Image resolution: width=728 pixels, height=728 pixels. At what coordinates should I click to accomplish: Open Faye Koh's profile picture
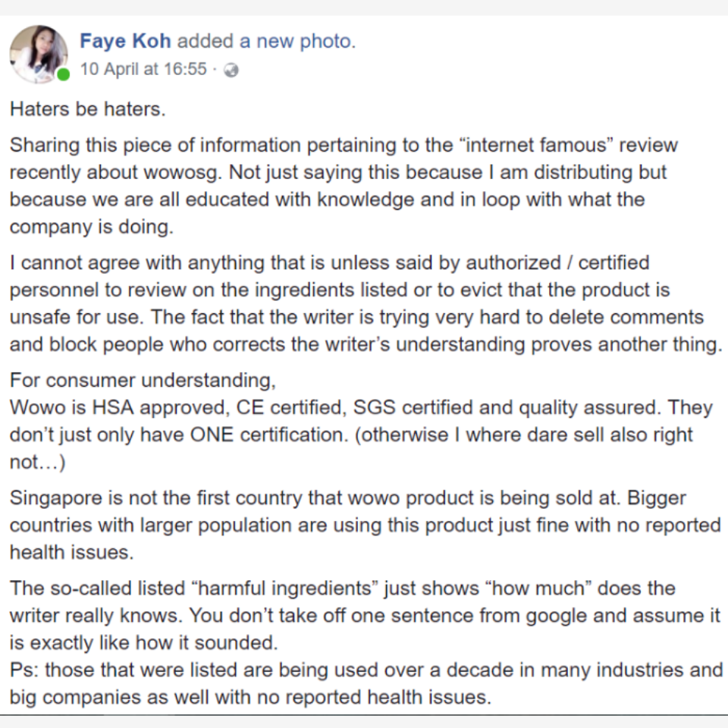[x=39, y=55]
